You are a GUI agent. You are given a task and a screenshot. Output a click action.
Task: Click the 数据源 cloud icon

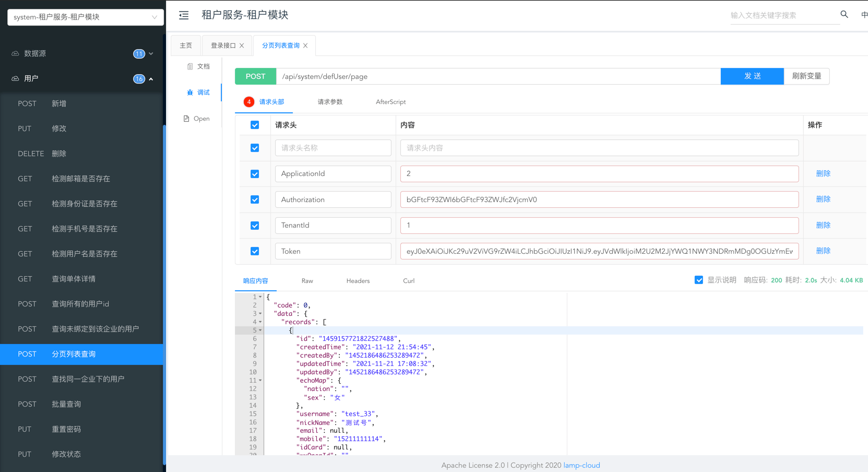click(15, 53)
